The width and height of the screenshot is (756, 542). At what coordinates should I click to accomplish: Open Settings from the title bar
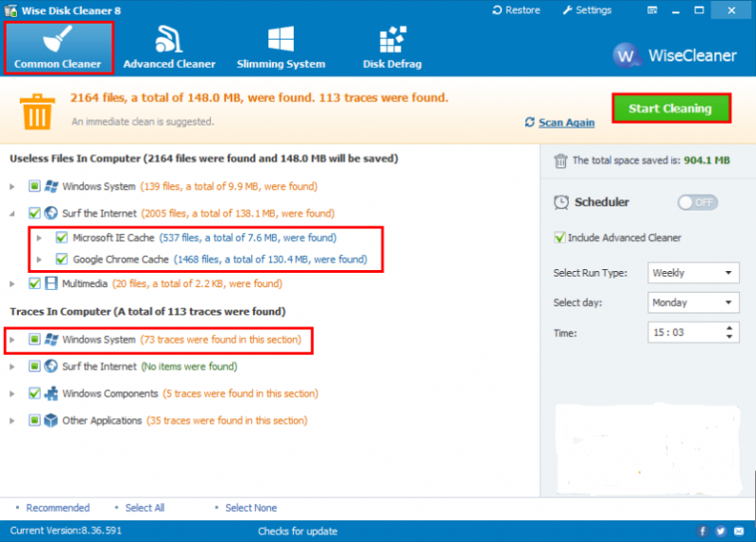pos(587,10)
